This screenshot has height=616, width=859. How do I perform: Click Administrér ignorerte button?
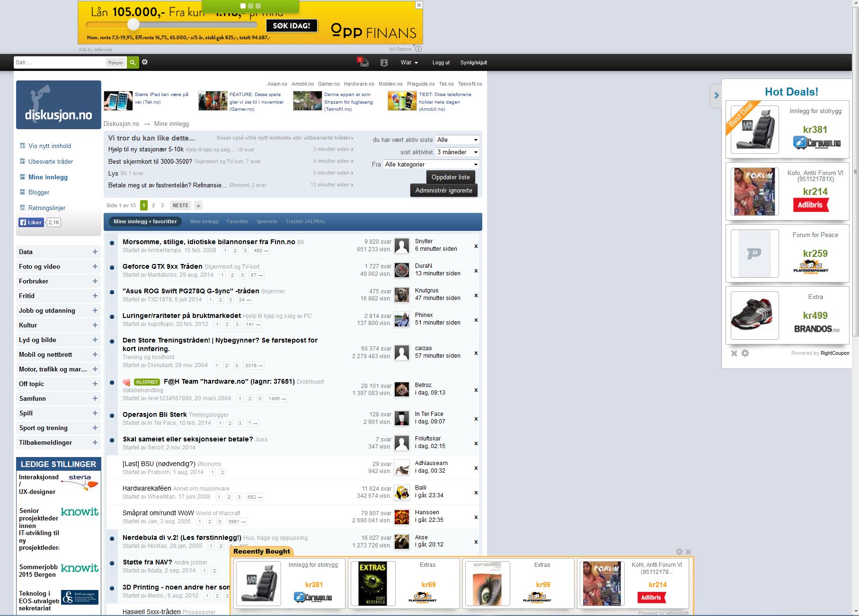click(444, 190)
